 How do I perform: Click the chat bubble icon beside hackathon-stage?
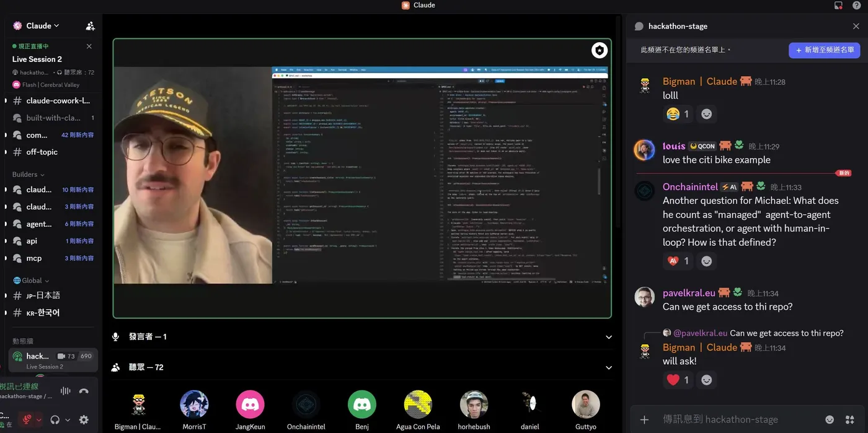pyautogui.click(x=639, y=26)
